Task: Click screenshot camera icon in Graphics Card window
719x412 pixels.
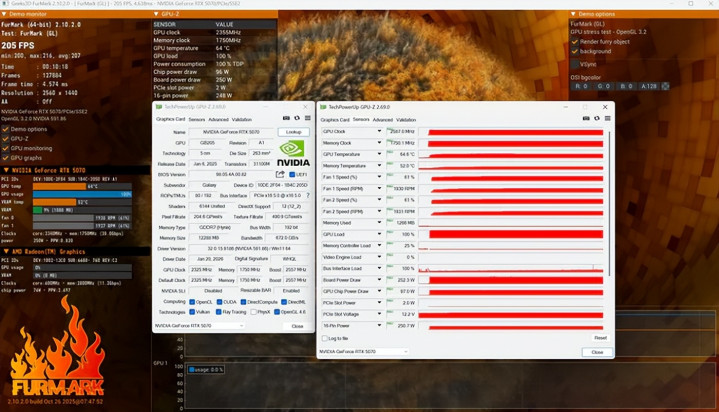Action: tap(286, 118)
